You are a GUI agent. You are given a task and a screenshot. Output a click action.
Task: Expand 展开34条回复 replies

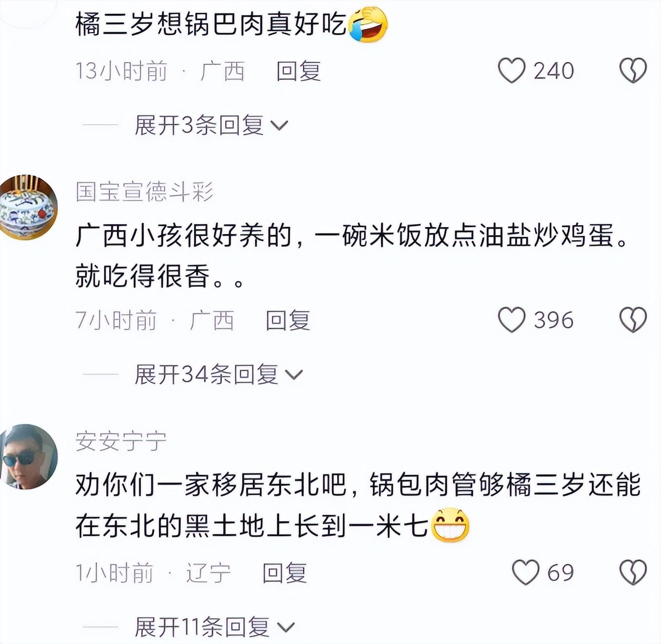[x=218, y=375]
